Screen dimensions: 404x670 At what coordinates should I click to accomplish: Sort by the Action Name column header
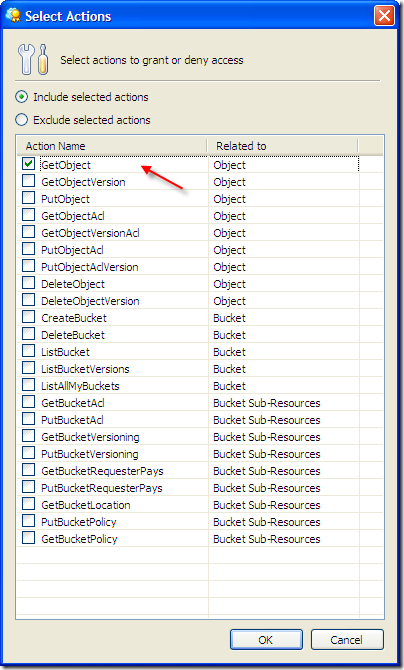tap(112, 146)
